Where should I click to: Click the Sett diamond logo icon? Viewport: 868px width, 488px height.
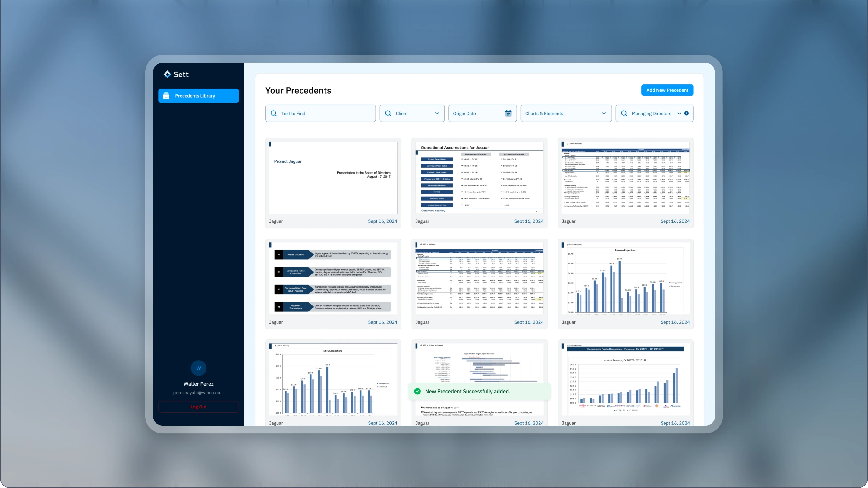pyautogui.click(x=167, y=74)
